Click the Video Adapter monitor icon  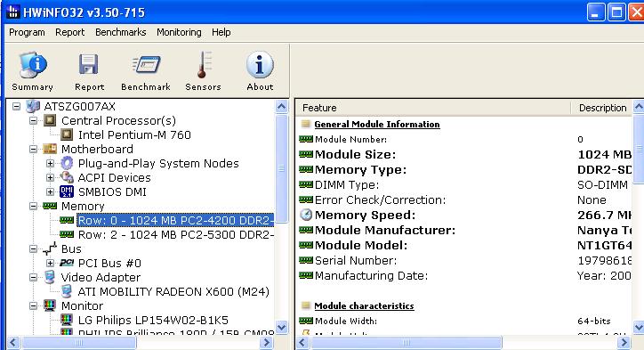coord(50,277)
